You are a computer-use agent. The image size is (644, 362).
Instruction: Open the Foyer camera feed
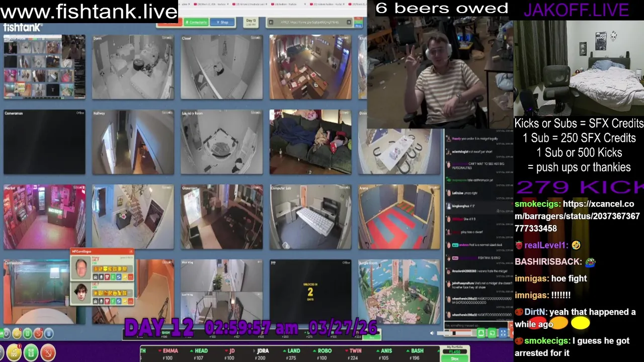(x=133, y=217)
